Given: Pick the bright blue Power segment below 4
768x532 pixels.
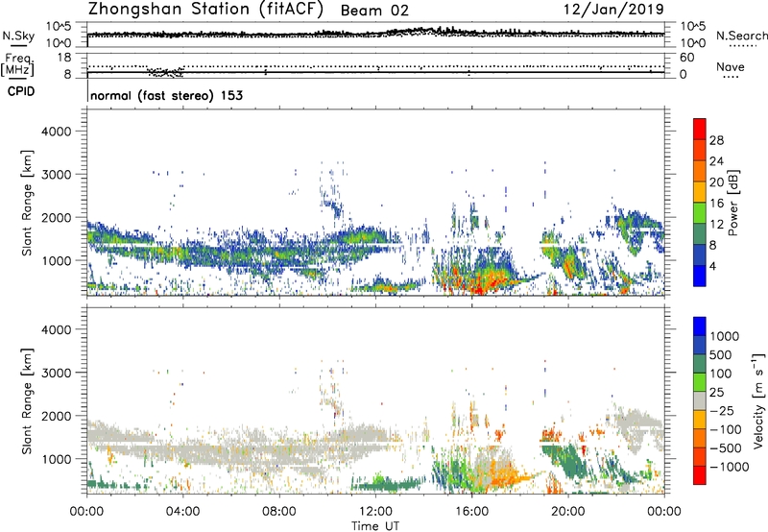Looking at the screenshot, I should (x=700, y=276).
